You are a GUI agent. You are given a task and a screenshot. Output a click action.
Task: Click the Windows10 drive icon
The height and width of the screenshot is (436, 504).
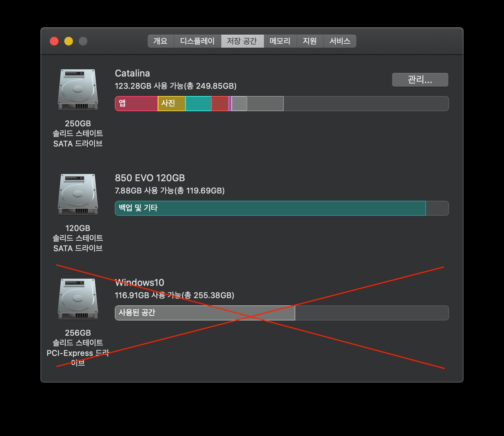click(78, 299)
